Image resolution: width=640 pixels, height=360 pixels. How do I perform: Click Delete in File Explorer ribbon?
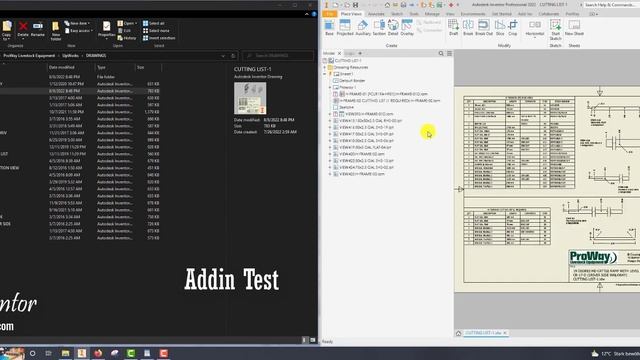click(23, 29)
